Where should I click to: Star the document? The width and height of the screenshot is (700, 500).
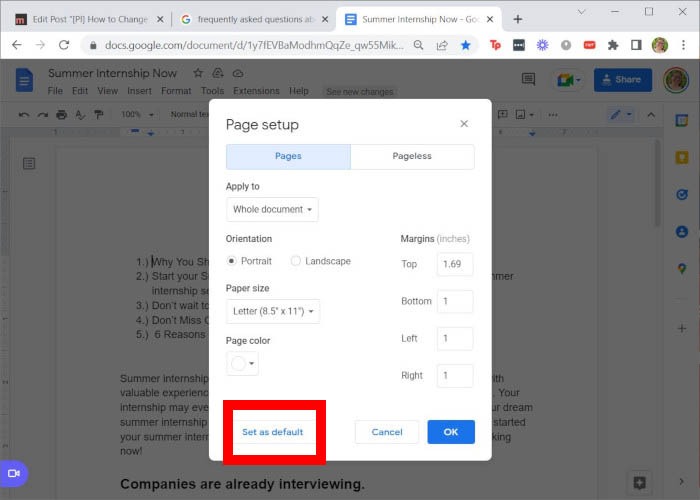coord(198,73)
